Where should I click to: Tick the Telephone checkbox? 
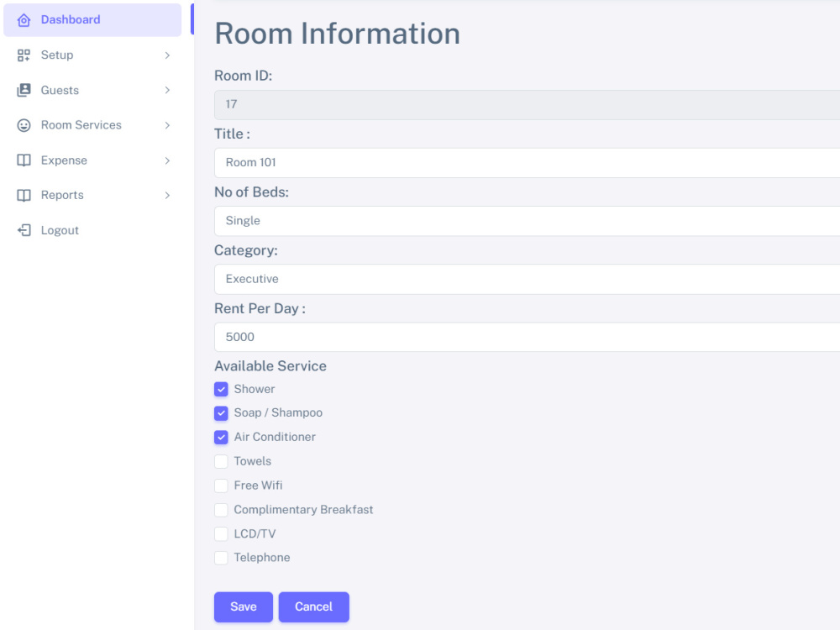pos(221,558)
